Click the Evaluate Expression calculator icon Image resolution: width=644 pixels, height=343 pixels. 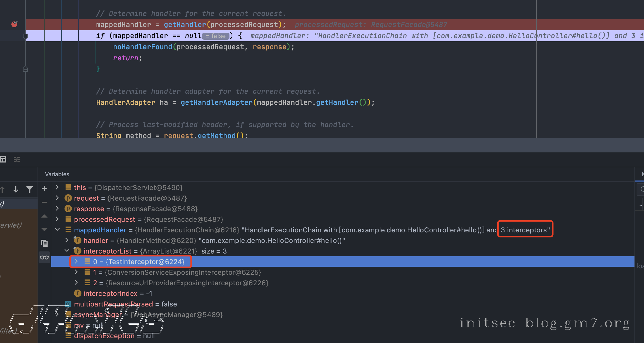point(3,159)
